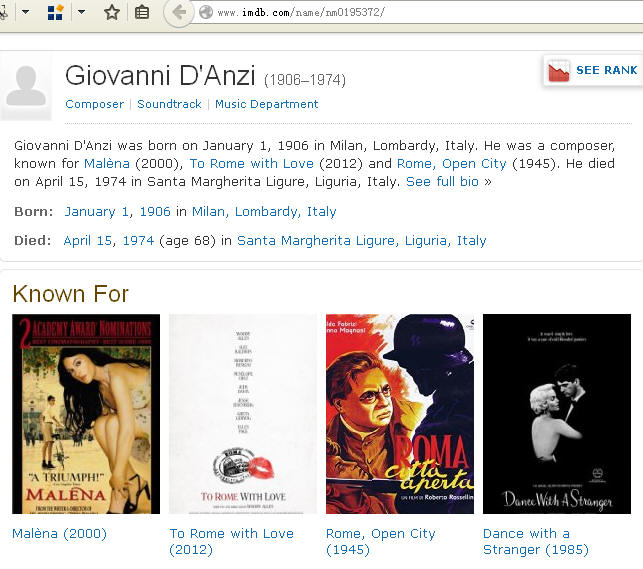Open the Dance With A Stranger poster
The width and height of the screenshot is (643, 569).
coord(557,414)
